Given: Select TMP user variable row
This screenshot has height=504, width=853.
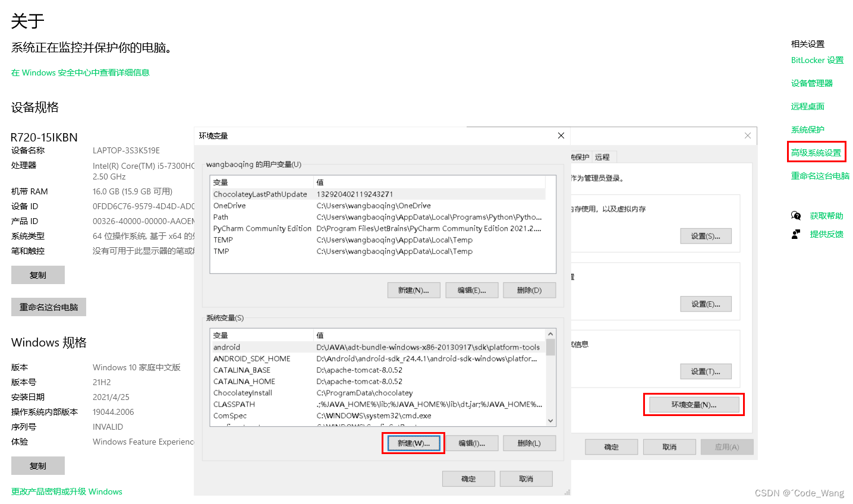Looking at the screenshot, I should click(x=378, y=251).
